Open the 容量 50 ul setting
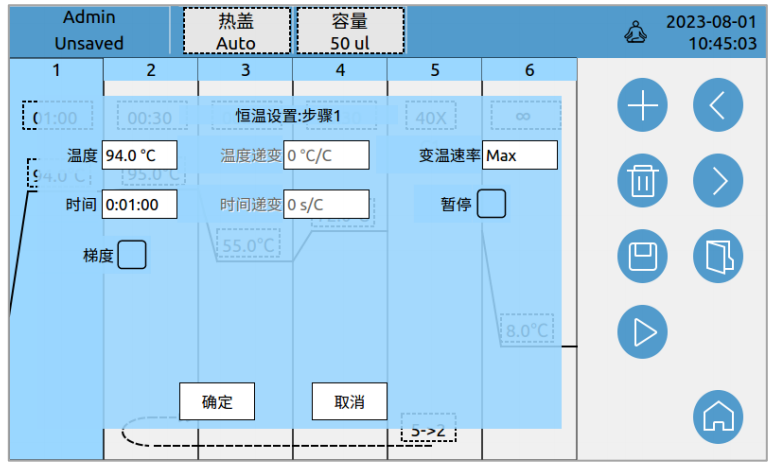This screenshot has height=471, width=774. click(x=350, y=31)
